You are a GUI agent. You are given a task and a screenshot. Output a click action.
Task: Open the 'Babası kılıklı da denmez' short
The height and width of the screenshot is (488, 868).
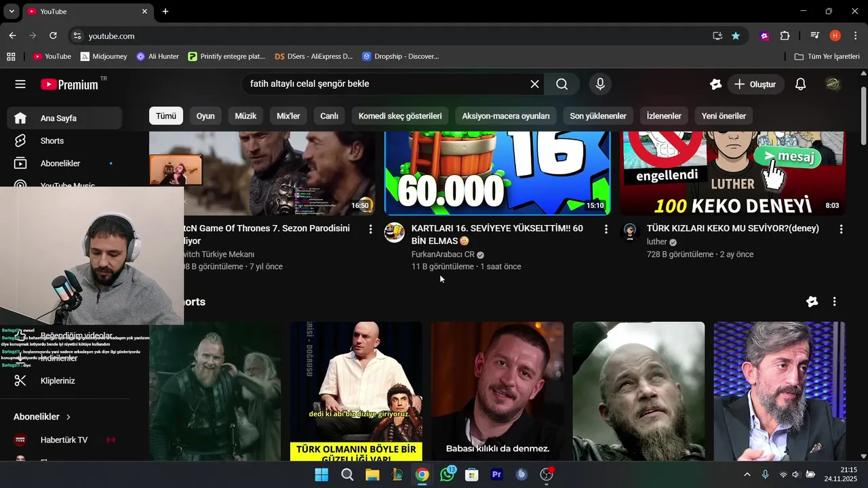497,392
